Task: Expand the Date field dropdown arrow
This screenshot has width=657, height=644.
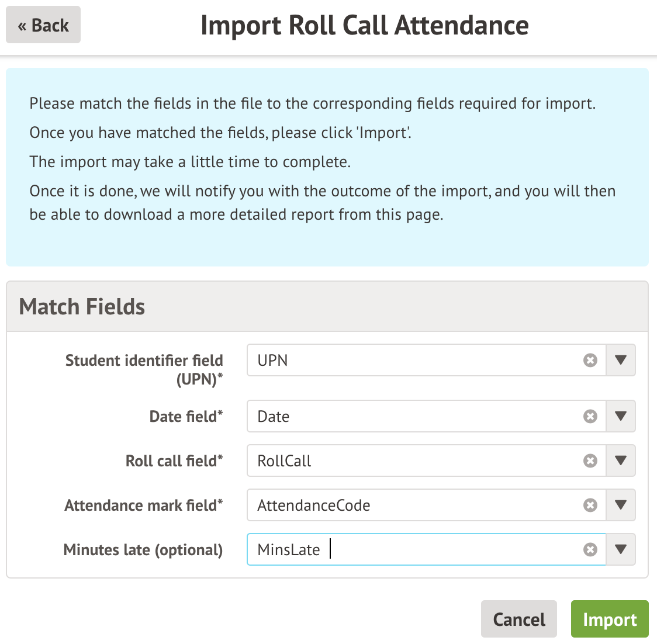Action: tap(621, 416)
